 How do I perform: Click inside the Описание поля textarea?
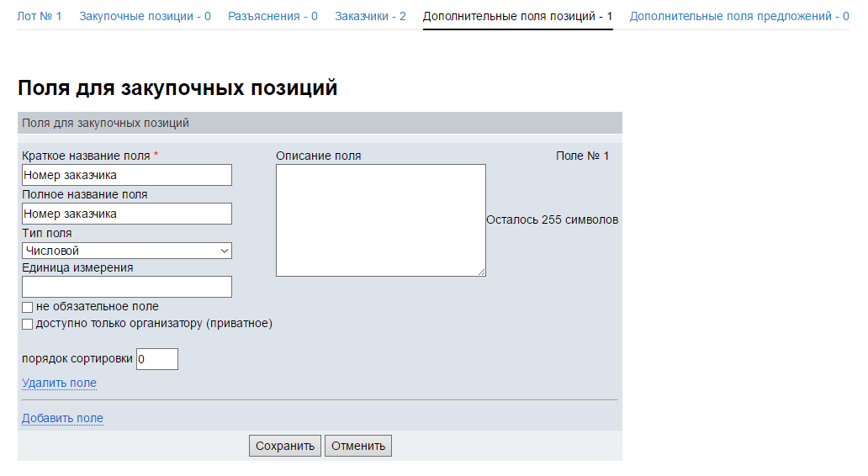pos(380,219)
